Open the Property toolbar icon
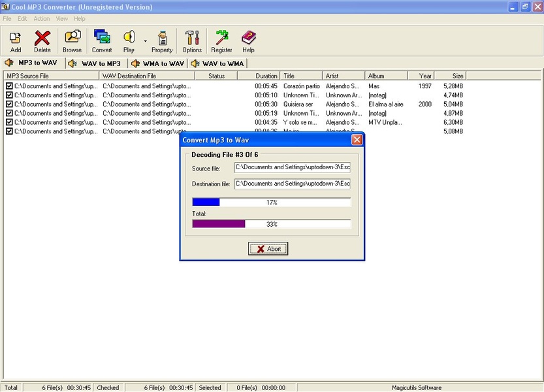Screen dimensions: 544x392 tap(162, 38)
